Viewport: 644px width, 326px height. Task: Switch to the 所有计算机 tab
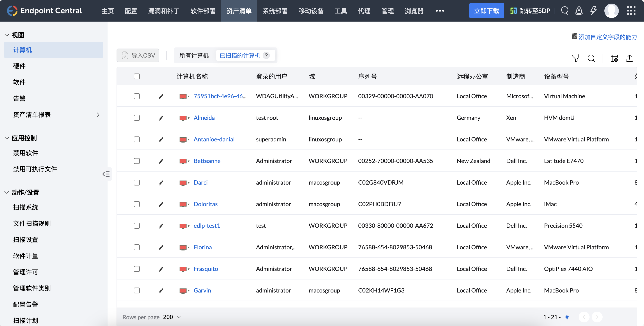pyautogui.click(x=194, y=55)
